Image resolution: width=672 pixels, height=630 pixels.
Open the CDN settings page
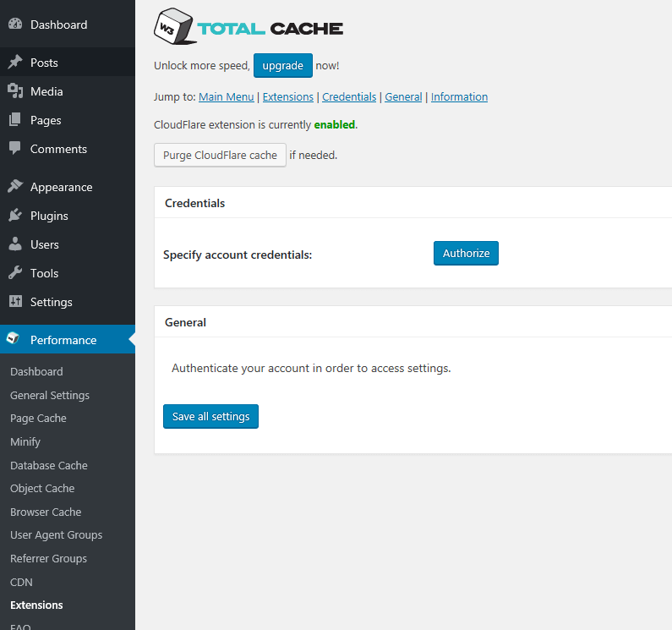tap(21, 582)
